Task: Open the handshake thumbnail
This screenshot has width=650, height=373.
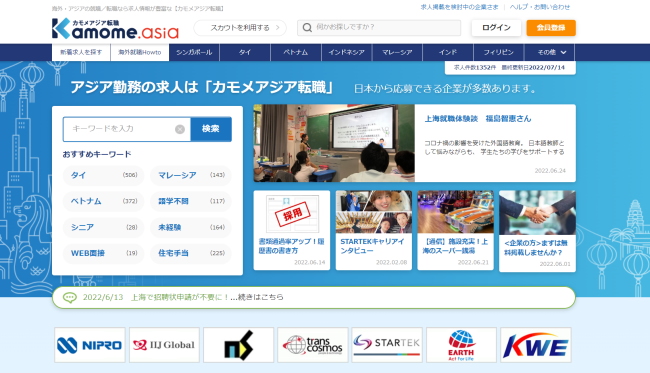Action: [x=537, y=213]
